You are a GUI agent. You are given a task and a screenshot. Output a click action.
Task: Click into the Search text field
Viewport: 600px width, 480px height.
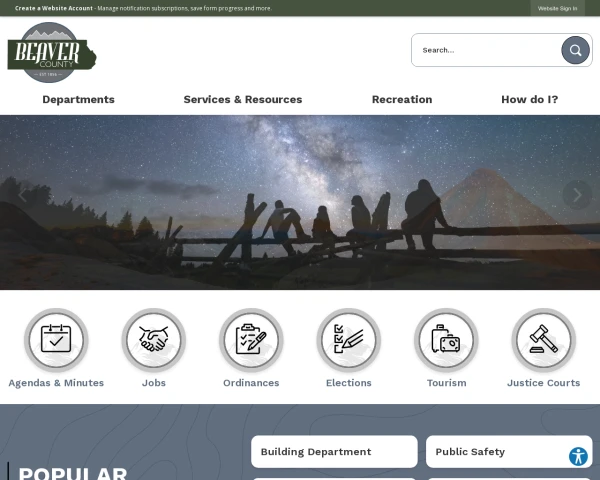pyautogui.click(x=485, y=50)
